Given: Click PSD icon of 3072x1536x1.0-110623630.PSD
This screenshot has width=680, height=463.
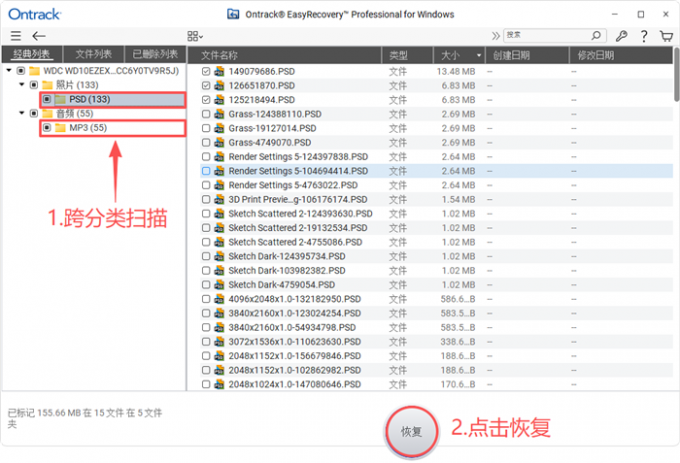Looking at the screenshot, I should (219, 342).
